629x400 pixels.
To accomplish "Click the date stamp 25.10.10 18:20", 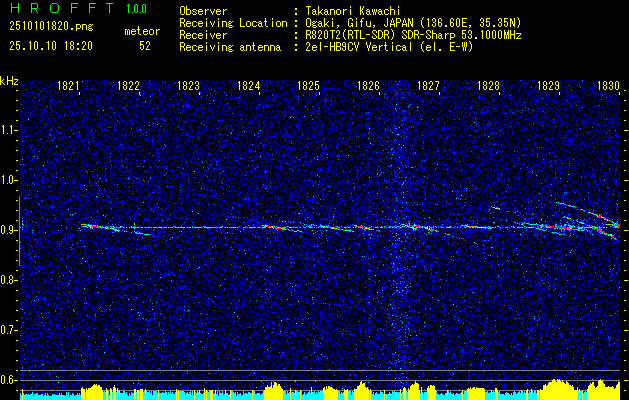I will pos(51,46).
